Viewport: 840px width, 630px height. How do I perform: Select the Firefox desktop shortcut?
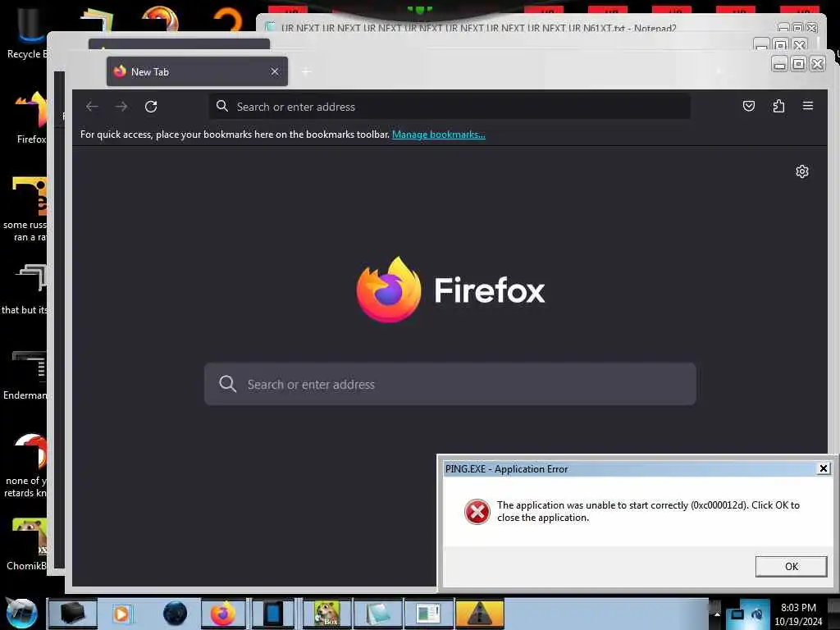click(x=30, y=118)
